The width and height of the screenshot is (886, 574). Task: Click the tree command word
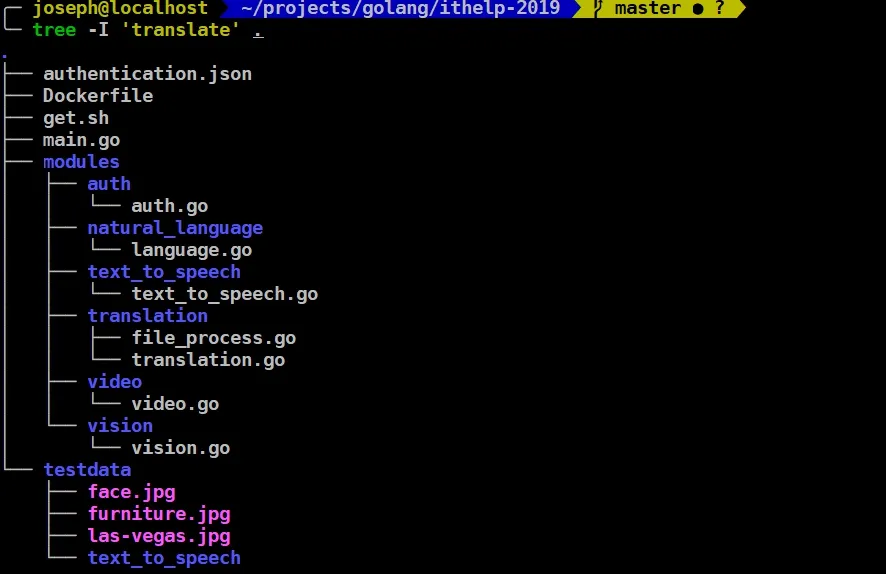click(54, 29)
